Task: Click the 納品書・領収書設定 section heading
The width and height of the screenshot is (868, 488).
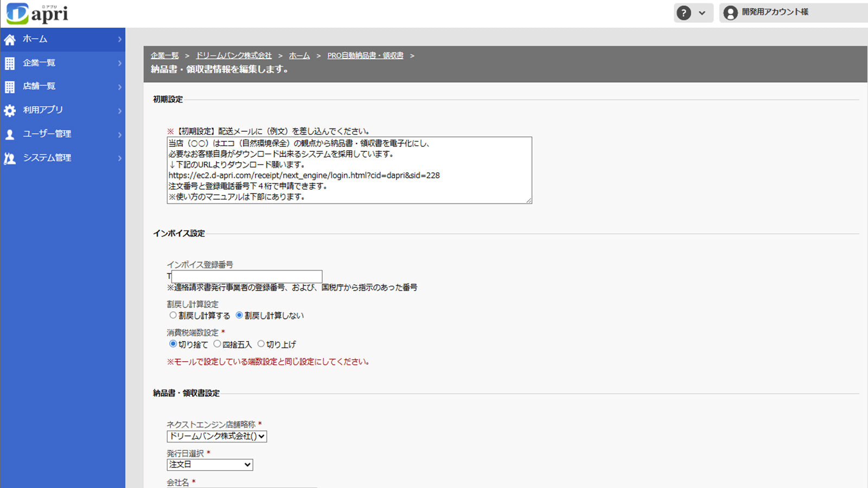Action: tap(186, 393)
